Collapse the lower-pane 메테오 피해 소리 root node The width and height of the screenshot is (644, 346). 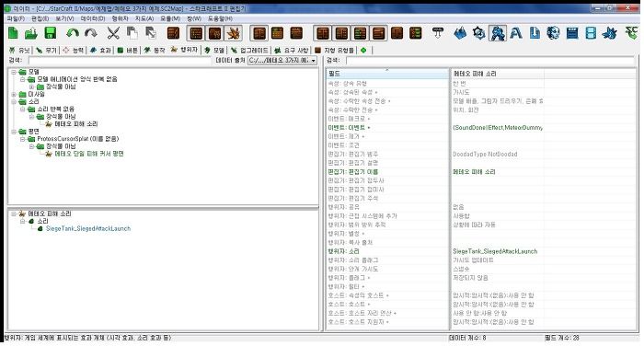pyautogui.click(x=14, y=213)
